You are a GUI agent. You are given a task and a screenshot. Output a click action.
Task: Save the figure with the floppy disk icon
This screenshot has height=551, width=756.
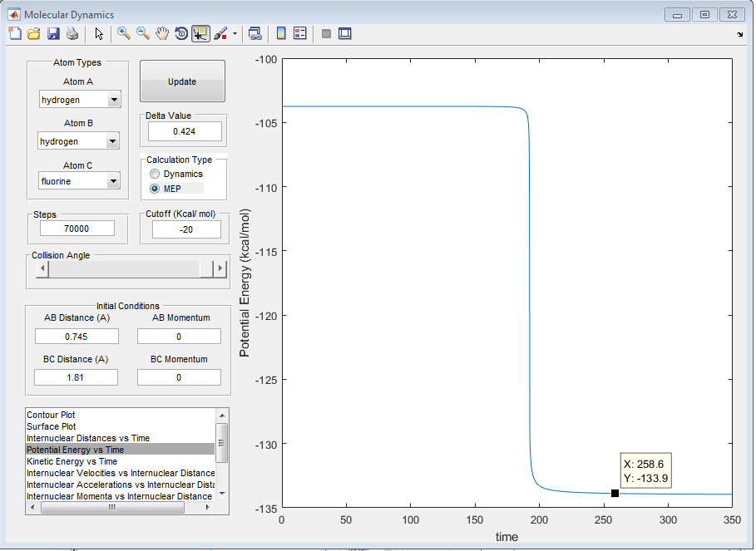coord(53,34)
